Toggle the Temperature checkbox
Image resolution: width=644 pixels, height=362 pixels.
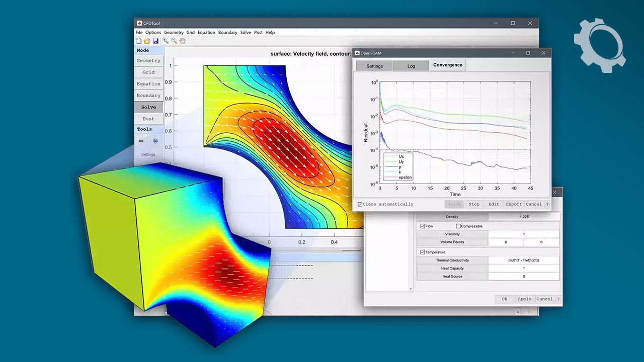[423, 252]
